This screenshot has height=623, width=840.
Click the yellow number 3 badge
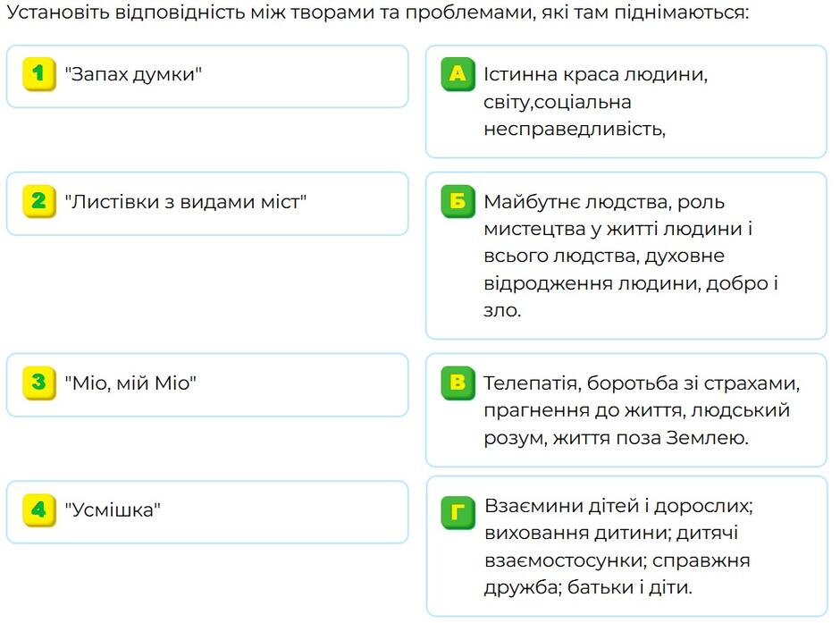(39, 383)
